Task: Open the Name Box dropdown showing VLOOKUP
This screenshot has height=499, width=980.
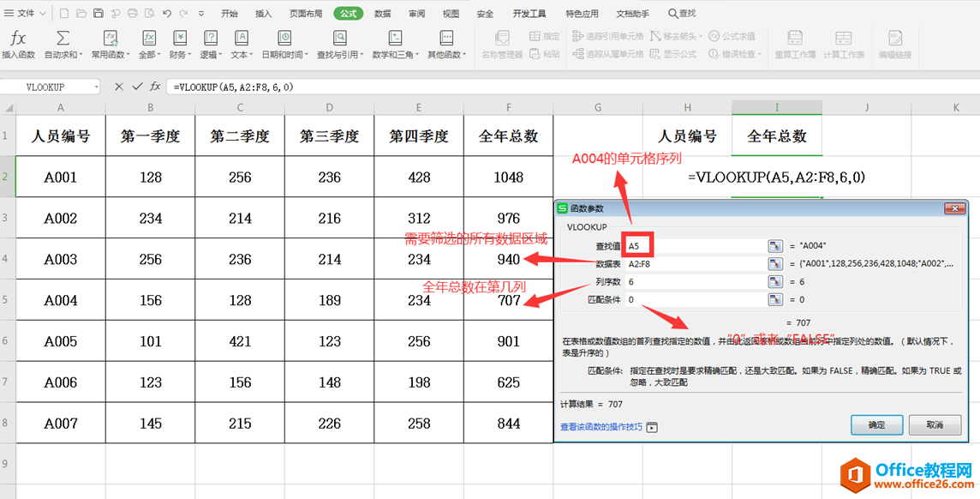Action: (x=96, y=87)
